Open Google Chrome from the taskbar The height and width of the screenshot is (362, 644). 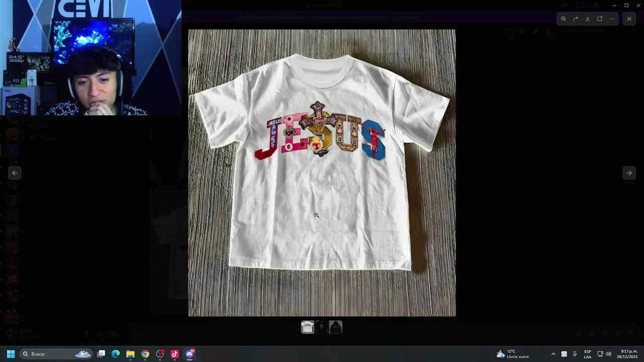(145, 354)
